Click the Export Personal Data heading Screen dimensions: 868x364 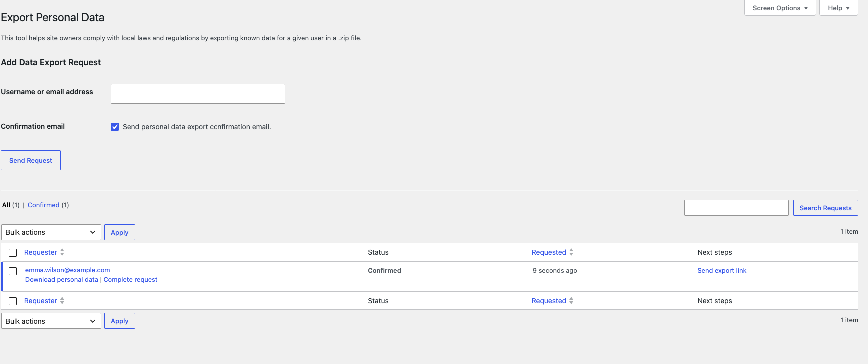pos(53,18)
